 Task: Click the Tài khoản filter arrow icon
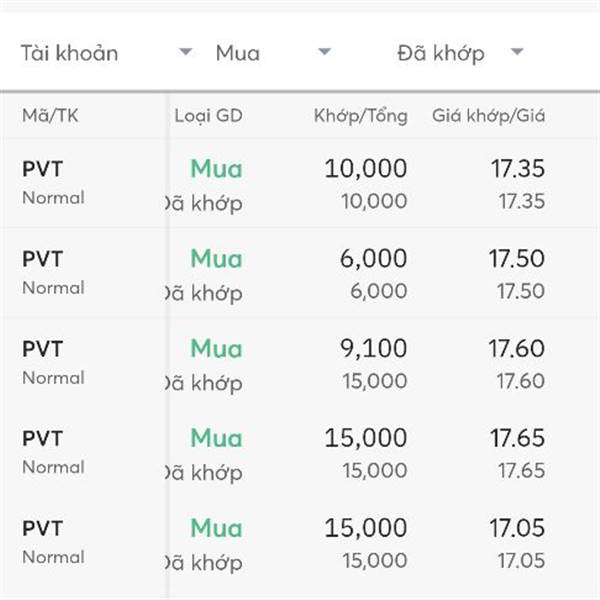[185, 52]
